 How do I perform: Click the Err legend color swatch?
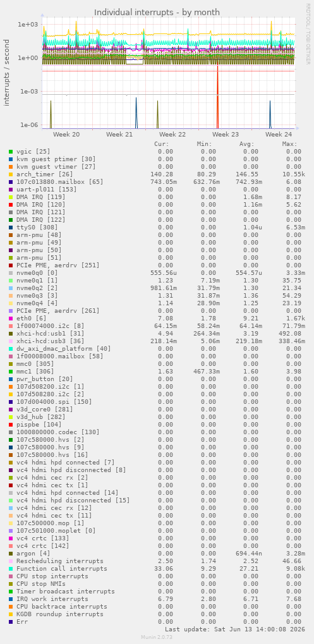(11, 622)
